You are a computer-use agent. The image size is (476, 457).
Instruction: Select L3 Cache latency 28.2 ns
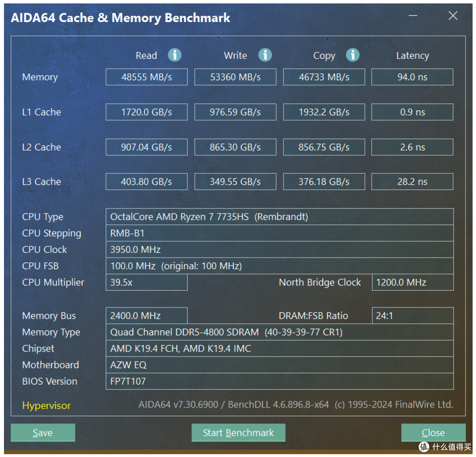point(412,182)
